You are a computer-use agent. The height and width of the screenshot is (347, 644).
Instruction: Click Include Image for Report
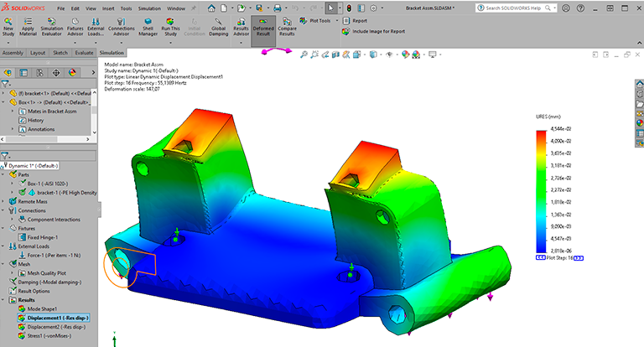(377, 32)
